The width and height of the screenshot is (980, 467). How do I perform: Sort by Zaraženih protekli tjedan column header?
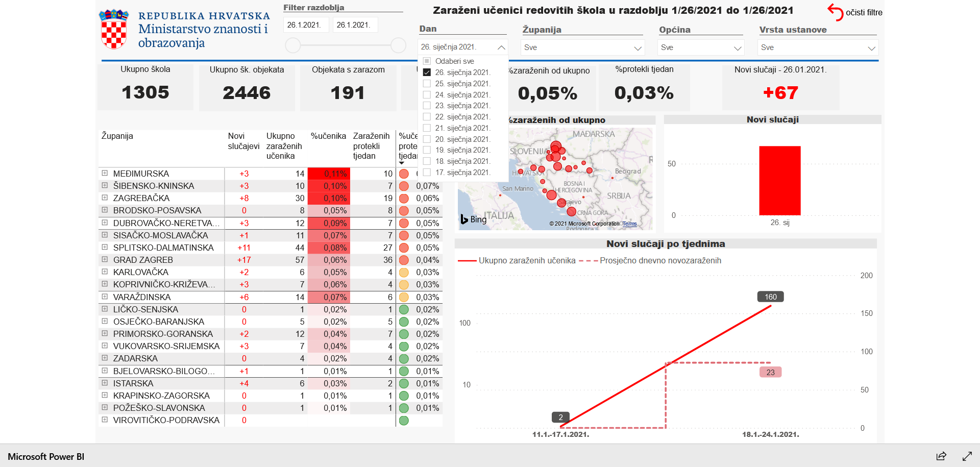point(371,146)
